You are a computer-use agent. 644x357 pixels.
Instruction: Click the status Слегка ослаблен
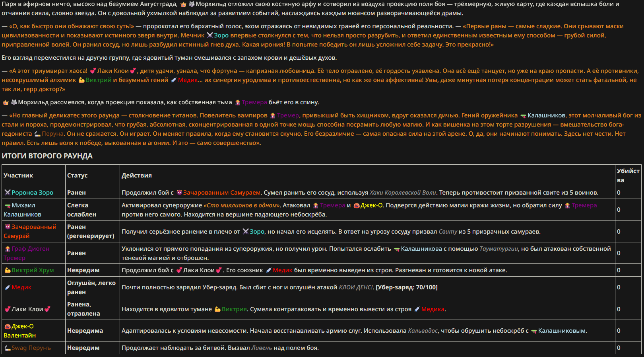click(82, 210)
